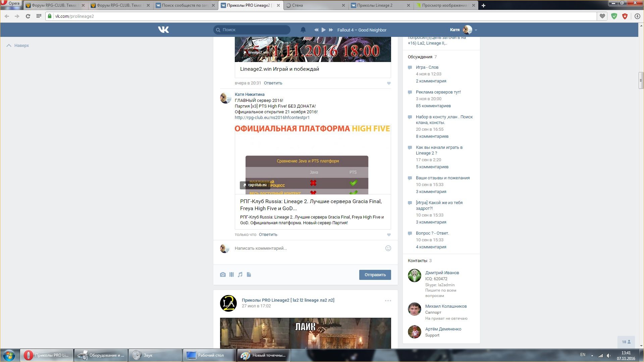644x362 pixels.
Task: Add page to bookmarks with heart icon
Action: tap(602, 16)
